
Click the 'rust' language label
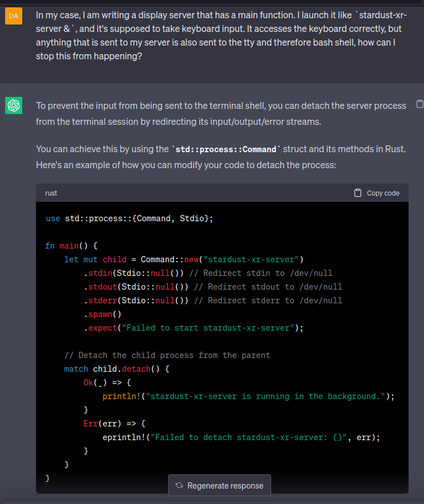tap(51, 193)
